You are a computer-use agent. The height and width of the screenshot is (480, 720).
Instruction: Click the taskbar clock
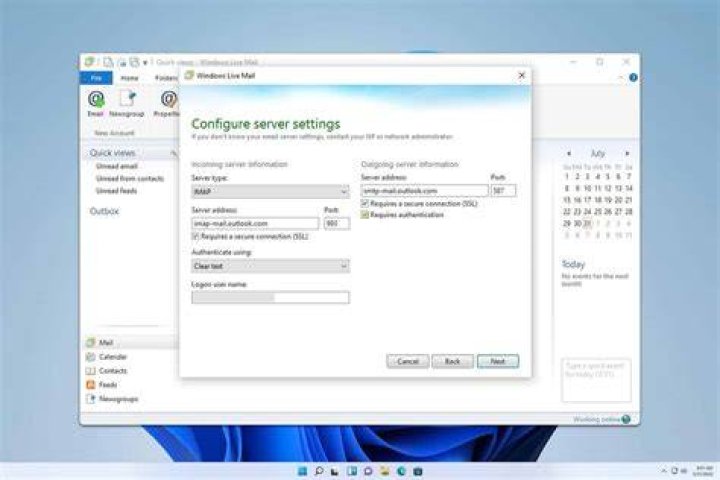click(703, 471)
